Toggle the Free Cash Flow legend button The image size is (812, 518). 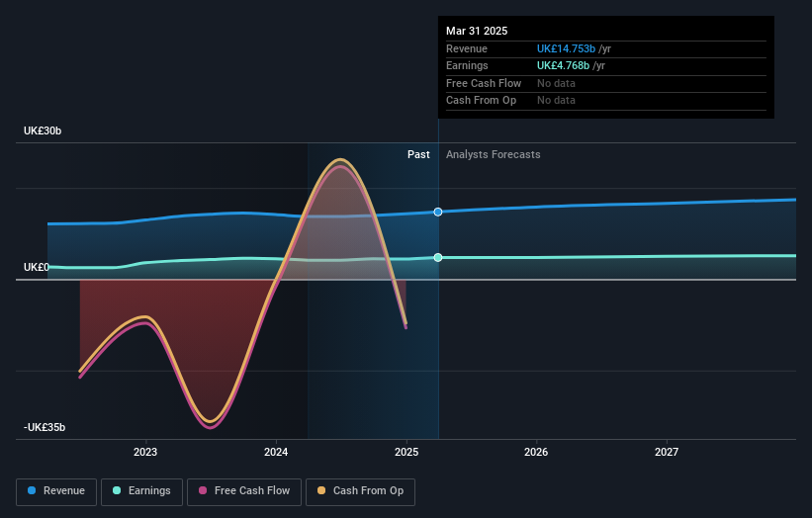244,491
